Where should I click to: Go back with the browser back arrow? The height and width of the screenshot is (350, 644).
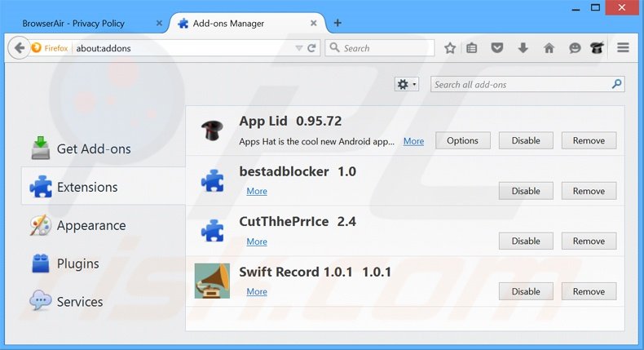coord(19,48)
